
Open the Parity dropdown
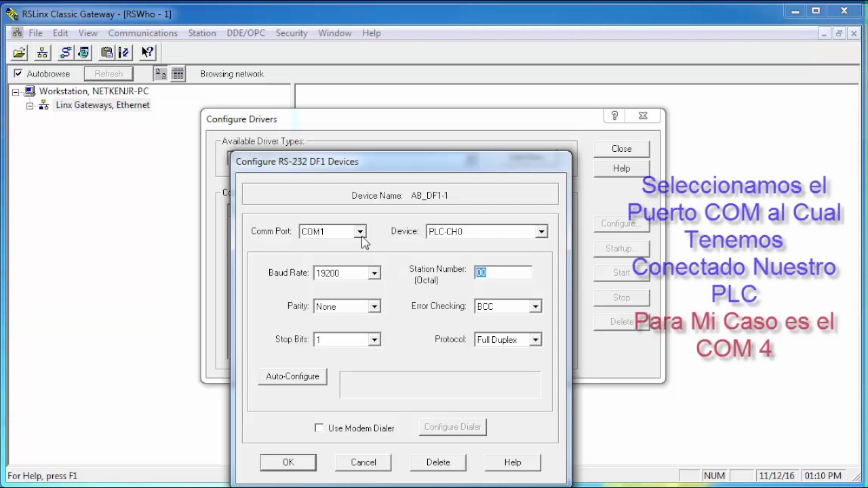(374, 306)
